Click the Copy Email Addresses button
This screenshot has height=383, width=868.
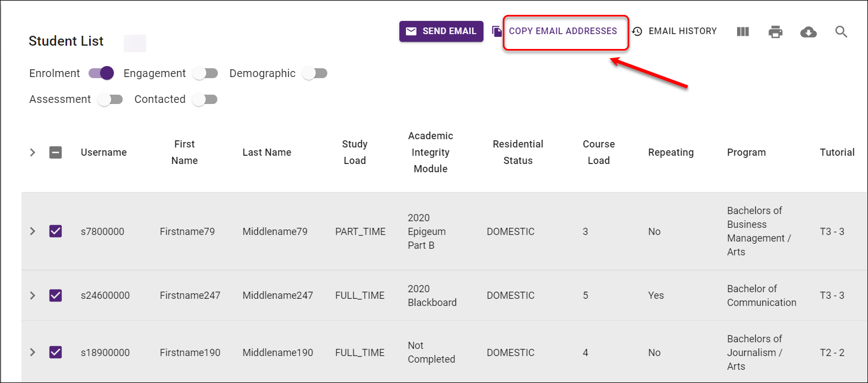point(563,31)
